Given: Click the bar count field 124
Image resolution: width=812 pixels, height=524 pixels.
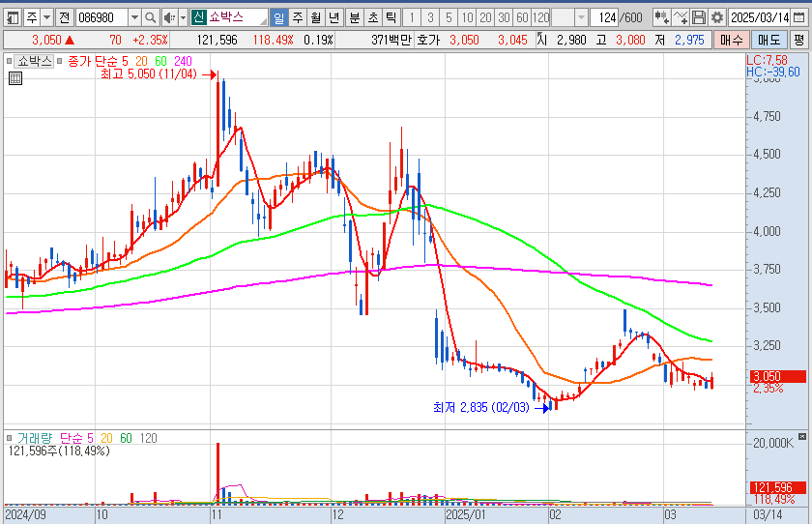Looking at the screenshot, I should pyautogui.click(x=604, y=18).
